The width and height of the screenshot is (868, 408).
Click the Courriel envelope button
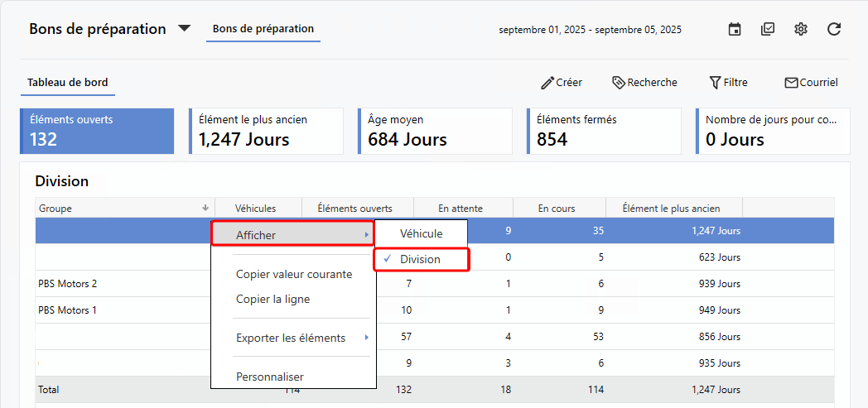point(811,83)
